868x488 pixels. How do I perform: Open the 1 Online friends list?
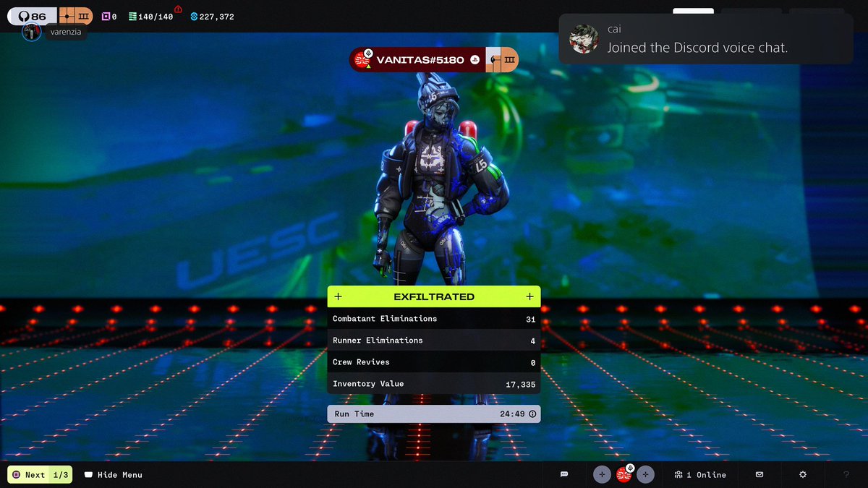click(700, 475)
